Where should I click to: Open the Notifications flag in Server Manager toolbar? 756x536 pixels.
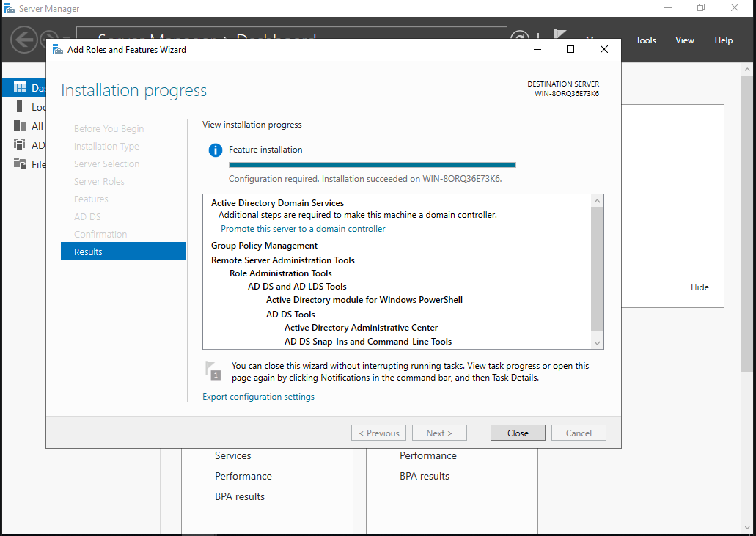click(559, 34)
